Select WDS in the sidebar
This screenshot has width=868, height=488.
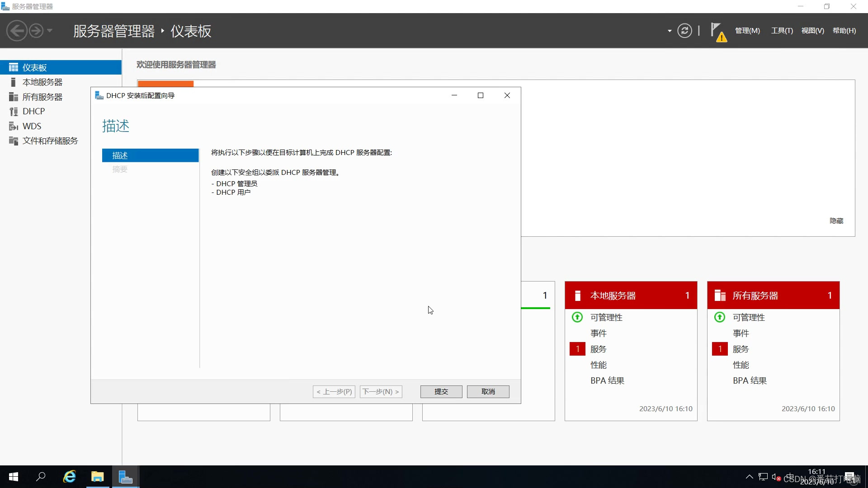tap(61, 126)
